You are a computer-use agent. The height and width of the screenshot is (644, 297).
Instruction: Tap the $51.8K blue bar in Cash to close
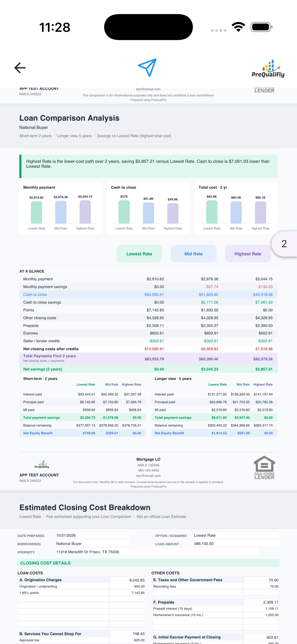[148, 213]
